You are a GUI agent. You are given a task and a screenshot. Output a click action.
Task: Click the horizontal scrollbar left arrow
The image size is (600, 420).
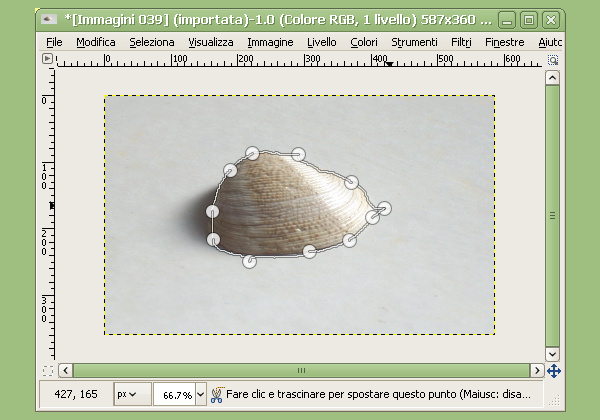pyautogui.click(x=65, y=370)
